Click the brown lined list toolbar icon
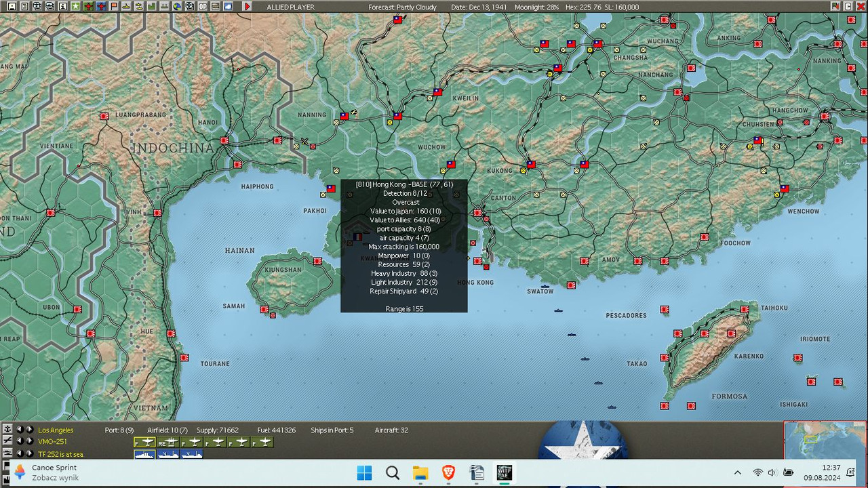The image size is (868, 488). click(216, 6)
